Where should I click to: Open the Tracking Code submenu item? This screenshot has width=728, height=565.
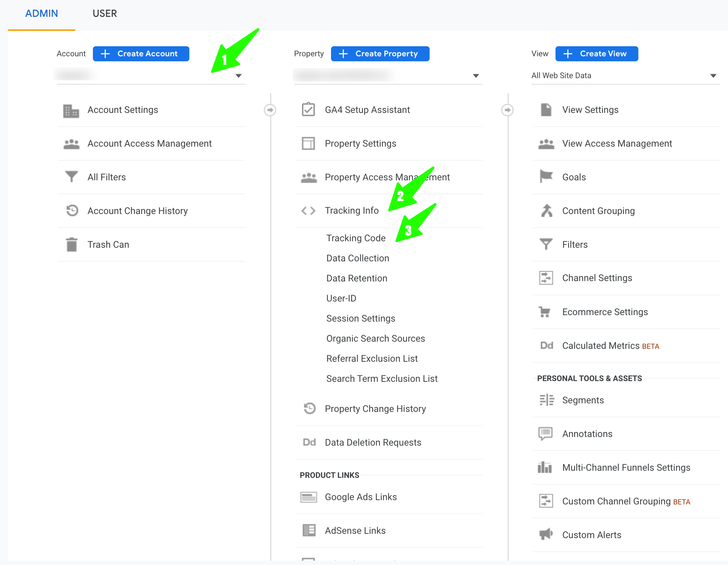click(x=356, y=238)
